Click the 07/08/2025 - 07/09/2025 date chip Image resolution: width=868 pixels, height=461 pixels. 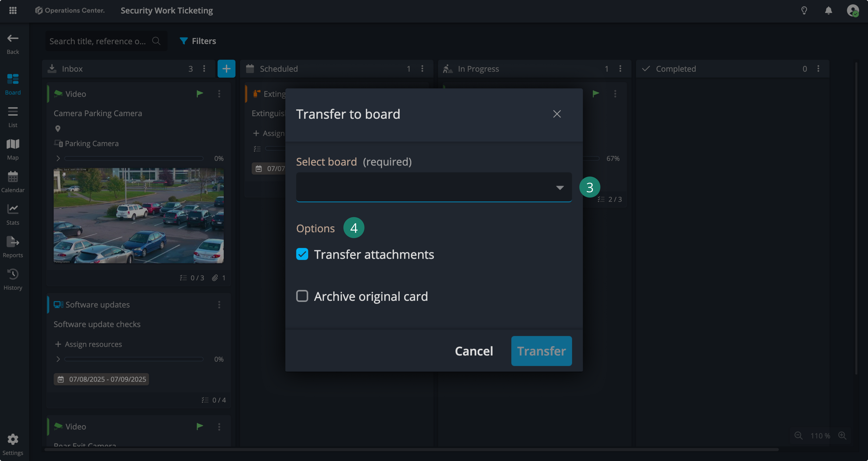coord(101,379)
